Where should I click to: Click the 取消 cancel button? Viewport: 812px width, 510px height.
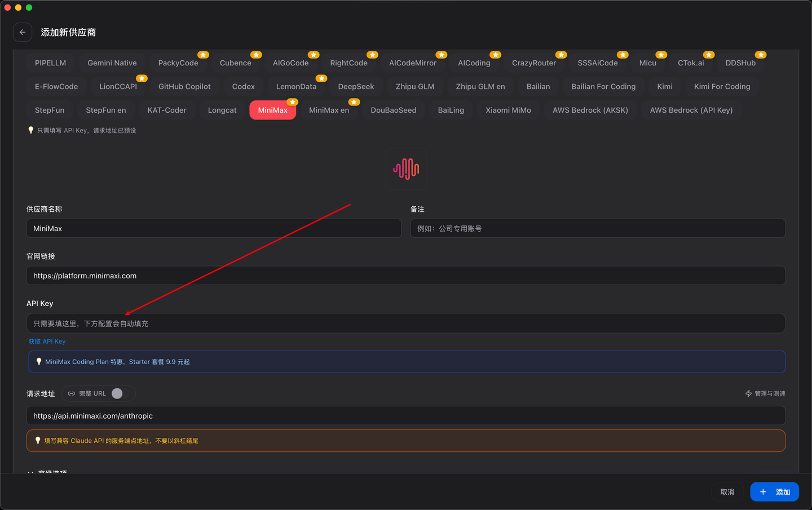[x=727, y=492]
